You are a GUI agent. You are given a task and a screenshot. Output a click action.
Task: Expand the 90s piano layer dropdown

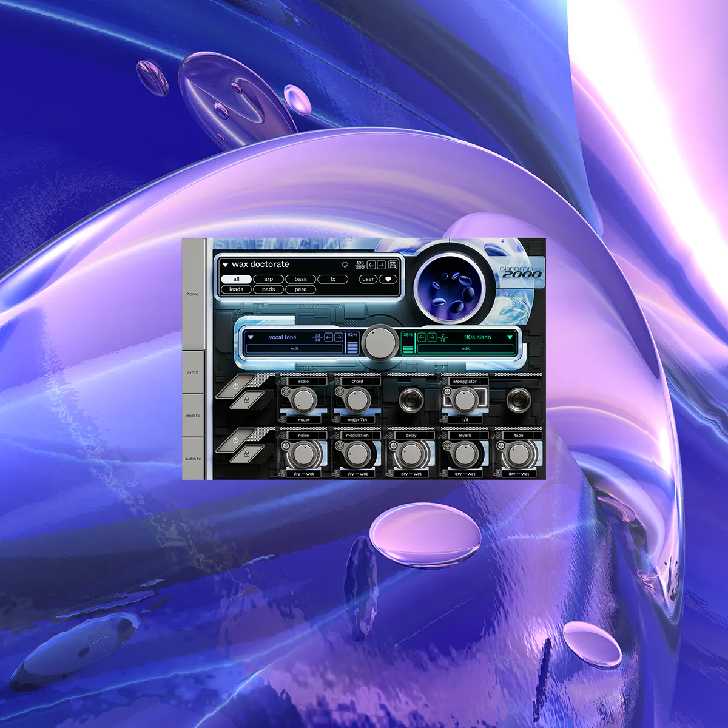(x=510, y=337)
